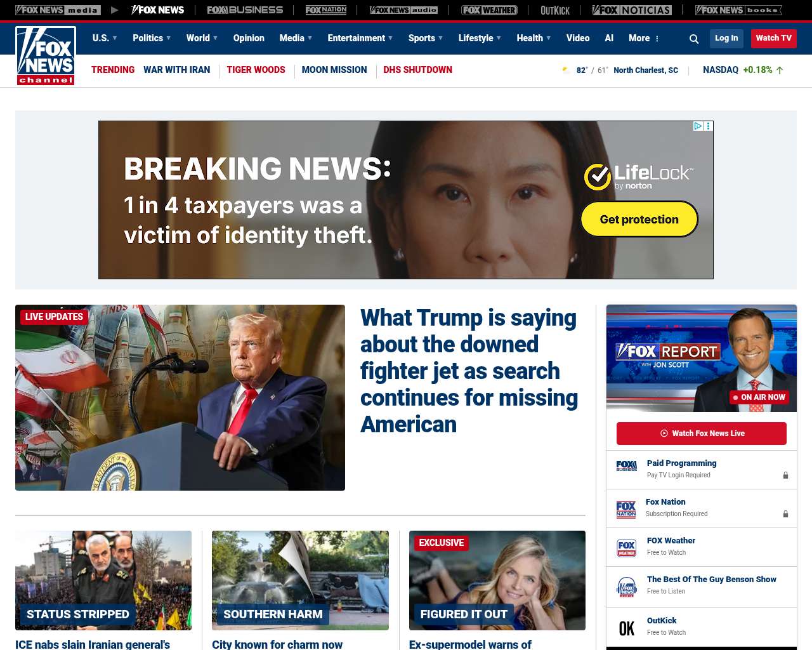Screen dimensions: 812x650
Task: Click the AdChoices icon on the ad
Action: click(x=698, y=126)
